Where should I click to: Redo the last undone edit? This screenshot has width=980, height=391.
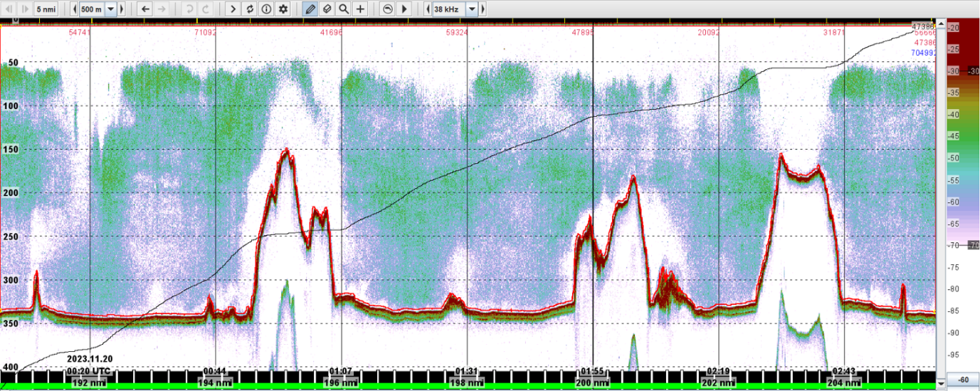pos(206,9)
